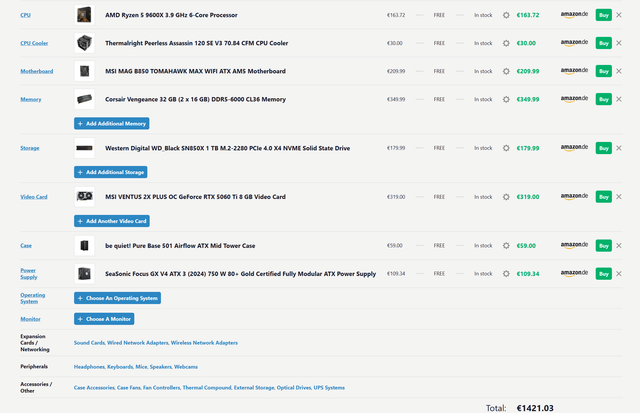The width and height of the screenshot is (640, 413).
Task: Remove the WD_Black SN850X drive with X
Action: click(619, 148)
